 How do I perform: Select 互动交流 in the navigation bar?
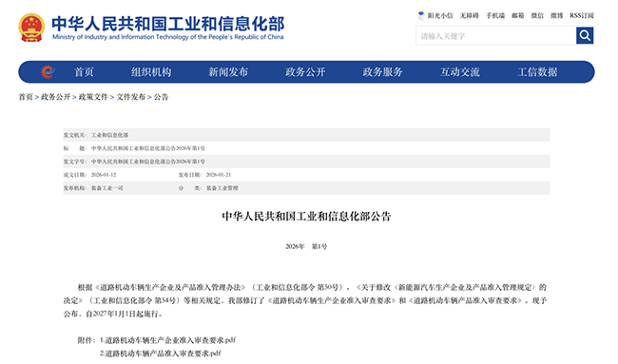tap(460, 72)
